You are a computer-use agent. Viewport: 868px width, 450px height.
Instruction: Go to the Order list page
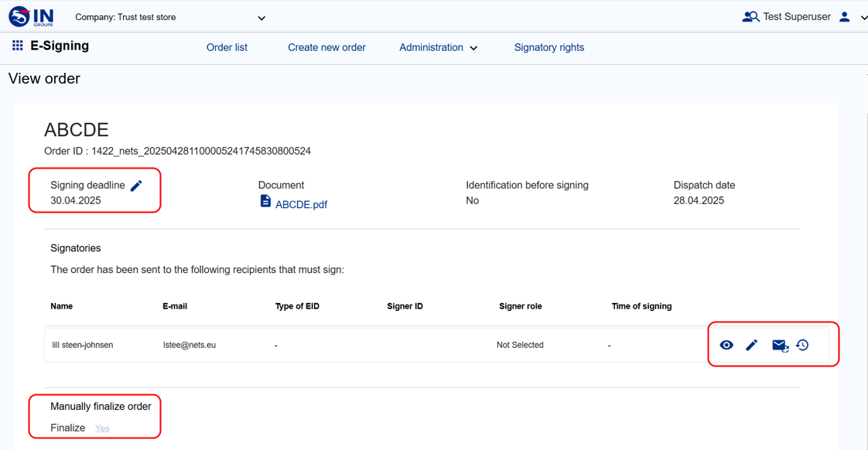coord(227,48)
